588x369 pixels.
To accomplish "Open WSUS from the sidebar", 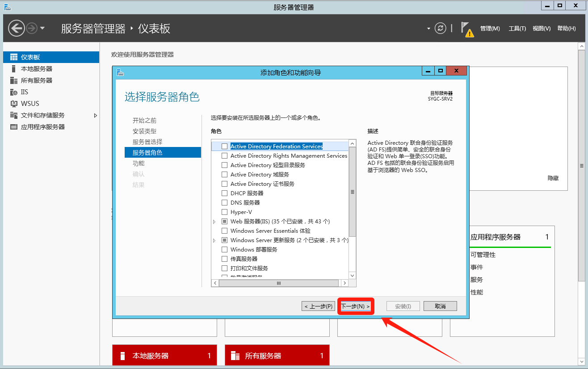I will tap(30, 104).
